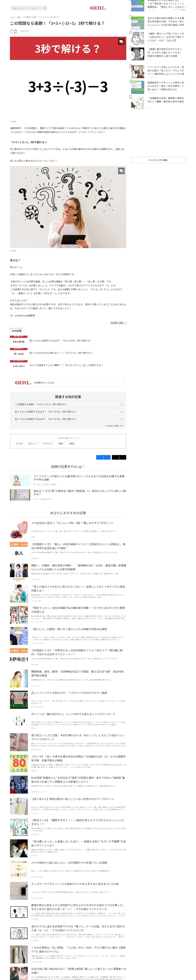This screenshot has width=196, height=980.
Task: Click the andGIRL logo in the header
Action: click(x=98, y=8)
